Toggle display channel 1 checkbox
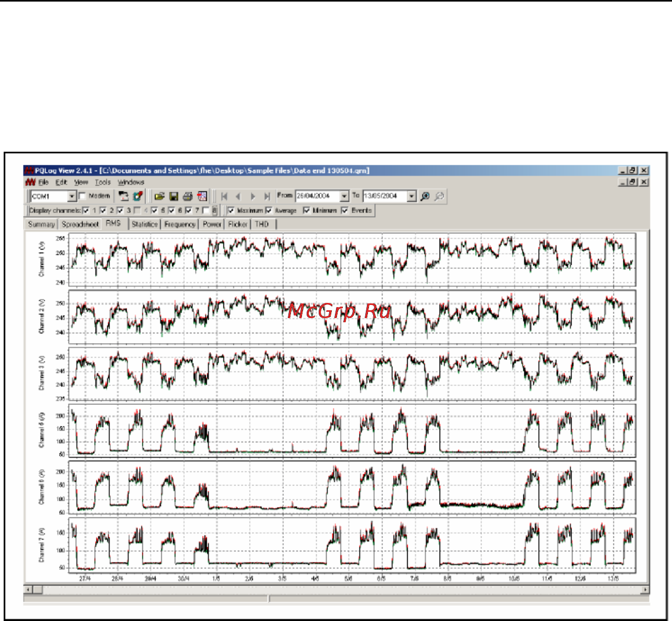The width and height of the screenshot is (672, 621). [x=86, y=210]
